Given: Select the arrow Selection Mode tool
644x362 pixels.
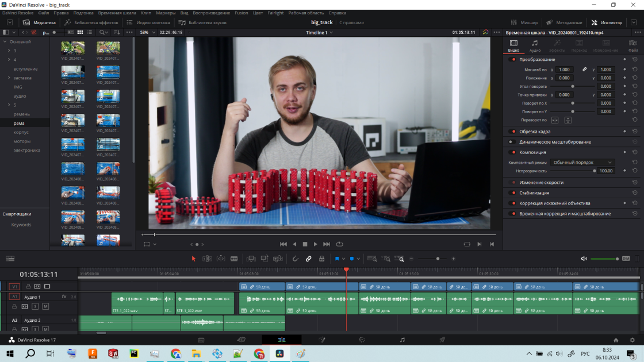Looking at the screenshot, I should (193, 259).
